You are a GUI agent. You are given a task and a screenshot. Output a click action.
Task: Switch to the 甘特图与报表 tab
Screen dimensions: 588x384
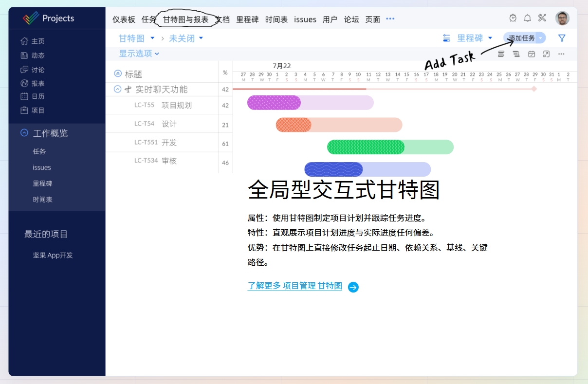pos(185,19)
